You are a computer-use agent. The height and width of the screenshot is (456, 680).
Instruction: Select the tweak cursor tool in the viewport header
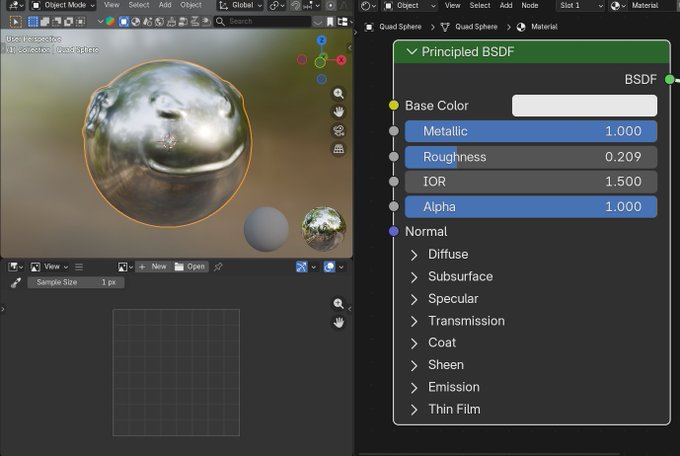[x=15, y=21]
